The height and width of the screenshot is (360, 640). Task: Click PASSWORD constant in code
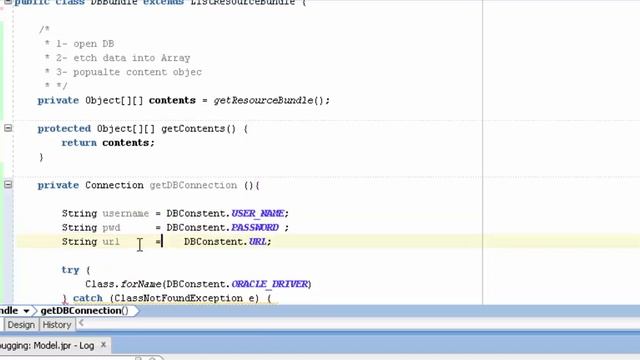[x=255, y=227]
